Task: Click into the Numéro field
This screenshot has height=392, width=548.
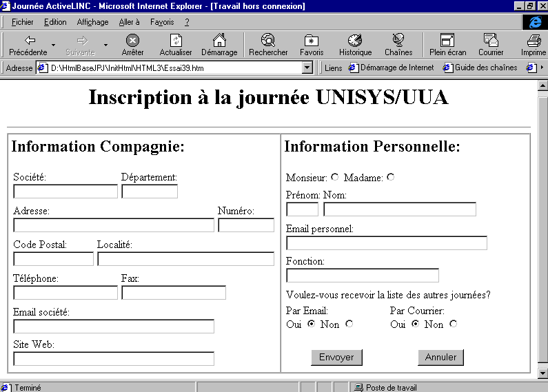Action: click(246, 225)
